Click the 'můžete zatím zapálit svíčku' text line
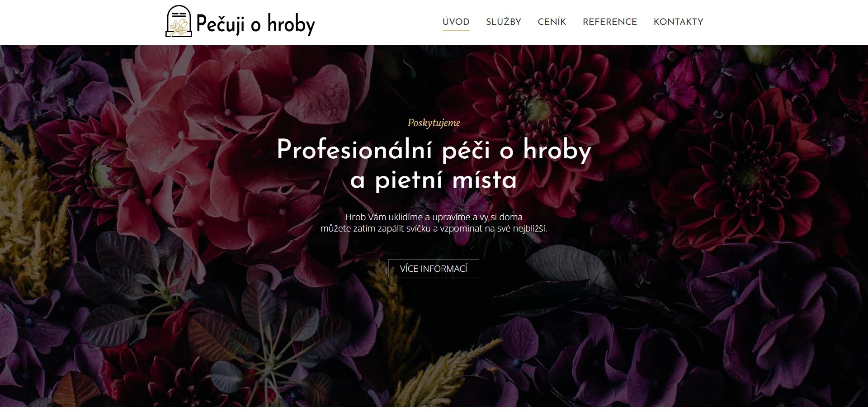This screenshot has height=412, width=868. click(434, 229)
